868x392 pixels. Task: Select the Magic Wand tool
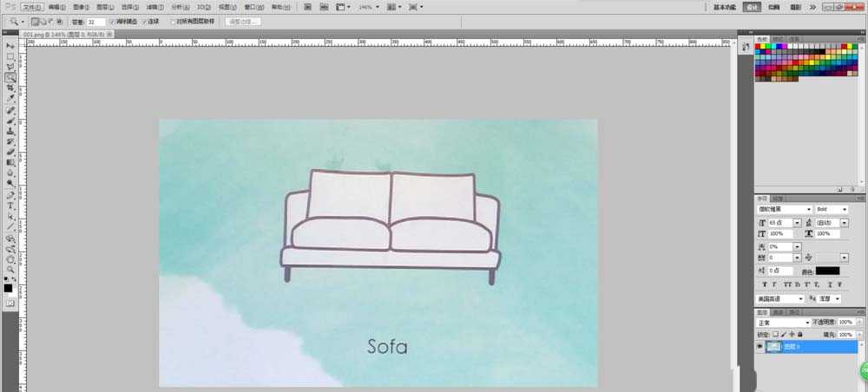10,78
